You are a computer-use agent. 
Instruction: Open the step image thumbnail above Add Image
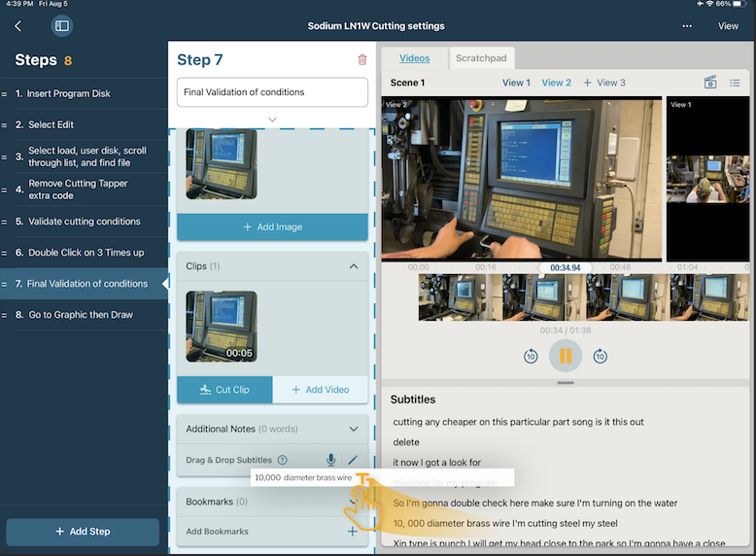(222, 164)
